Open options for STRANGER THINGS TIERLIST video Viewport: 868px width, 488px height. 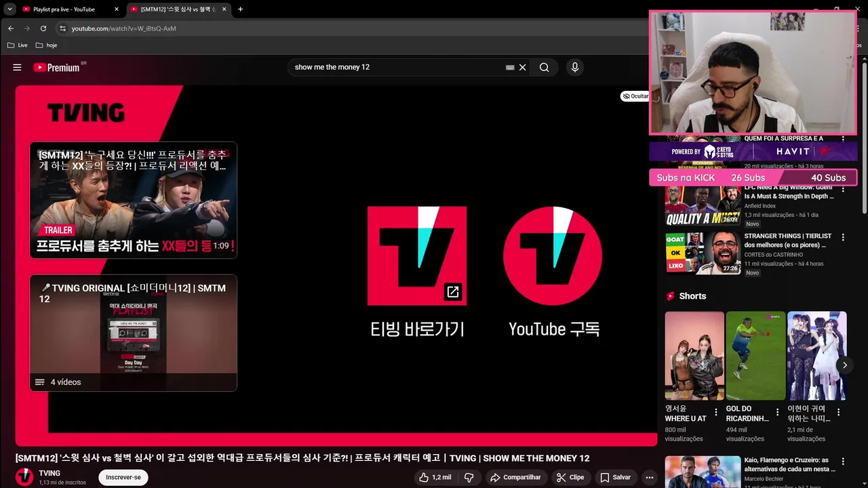pos(843,237)
